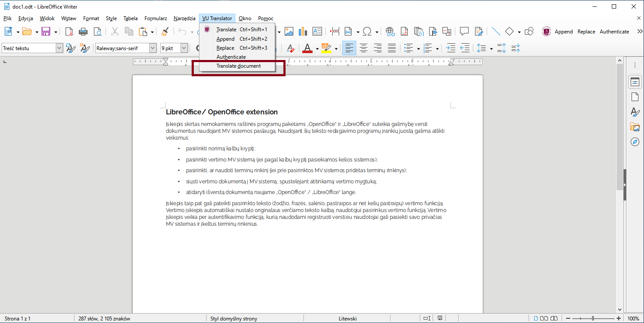This screenshot has height=323, width=644.
Task: Open the sidebar Navigator compass icon
Action: tap(635, 142)
